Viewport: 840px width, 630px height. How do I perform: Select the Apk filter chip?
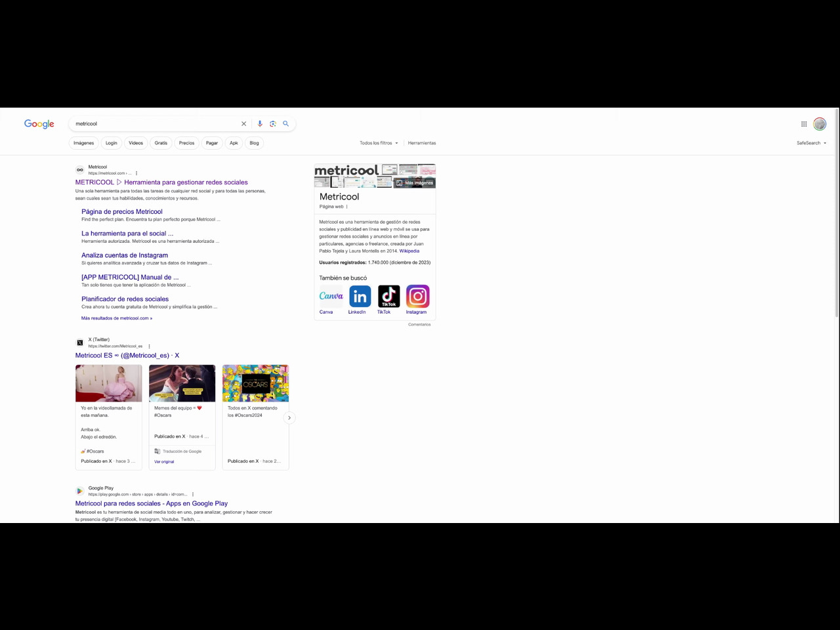point(234,143)
